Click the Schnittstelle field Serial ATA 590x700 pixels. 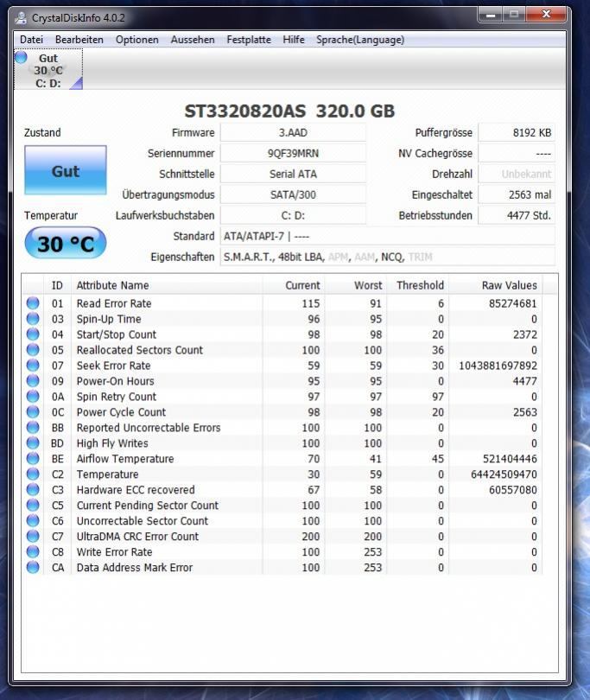(293, 174)
